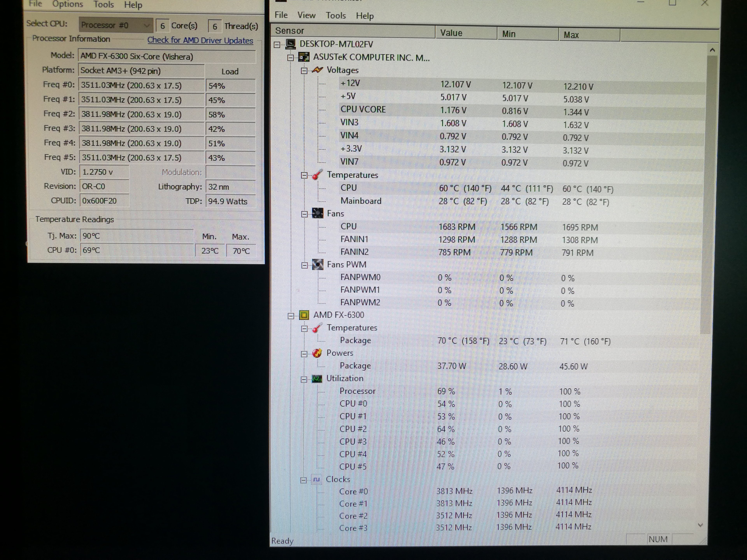Click the DESKTOP-M7L02FV computer icon
This screenshot has width=747, height=560.
290,44
